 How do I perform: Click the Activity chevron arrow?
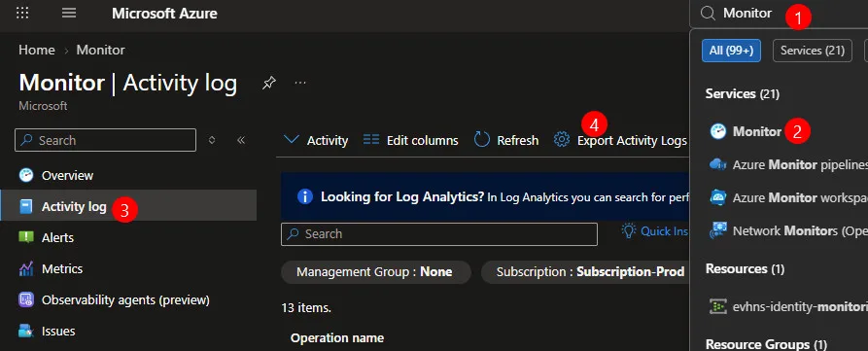[291, 139]
